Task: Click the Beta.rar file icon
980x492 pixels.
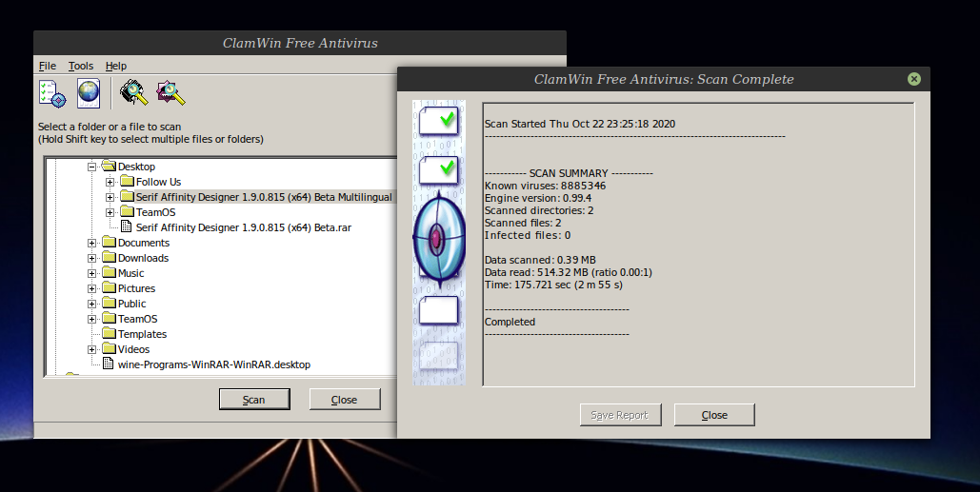Action: (127, 227)
